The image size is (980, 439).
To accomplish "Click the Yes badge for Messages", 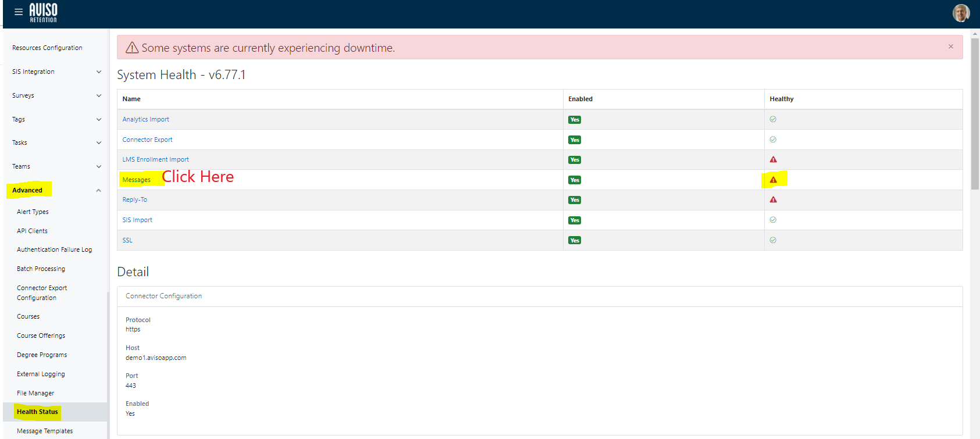I will coord(575,180).
